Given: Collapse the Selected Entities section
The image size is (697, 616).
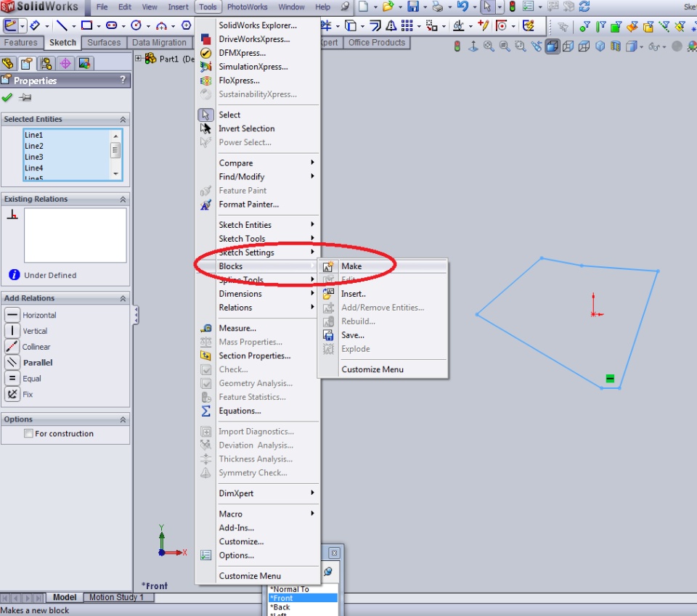Looking at the screenshot, I should [123, 120].
